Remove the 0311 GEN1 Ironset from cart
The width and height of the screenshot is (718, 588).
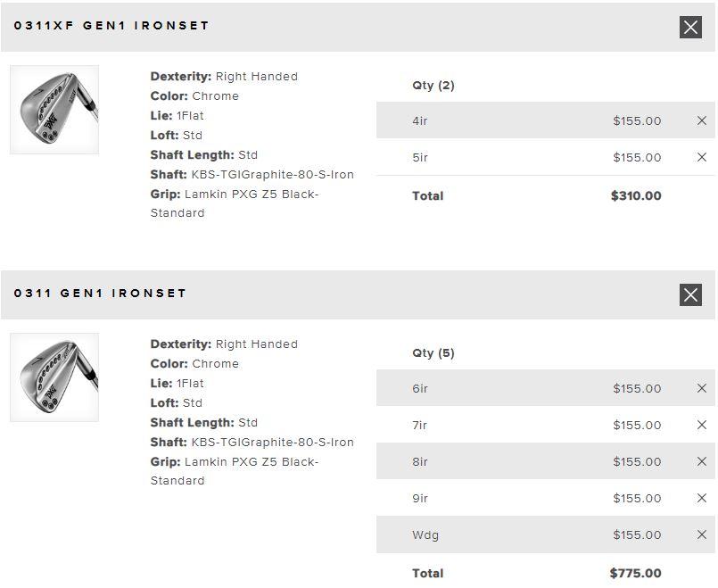(x=690, y=294)
